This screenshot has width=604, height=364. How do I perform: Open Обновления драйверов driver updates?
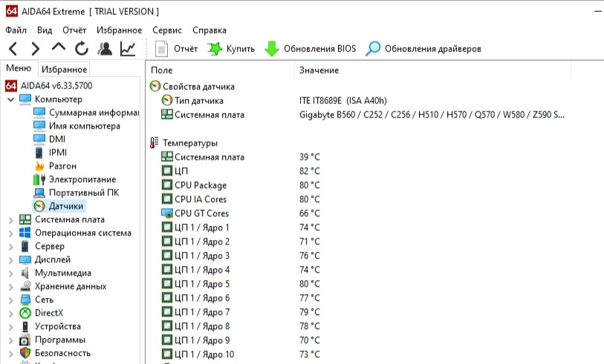click(423, 49)
